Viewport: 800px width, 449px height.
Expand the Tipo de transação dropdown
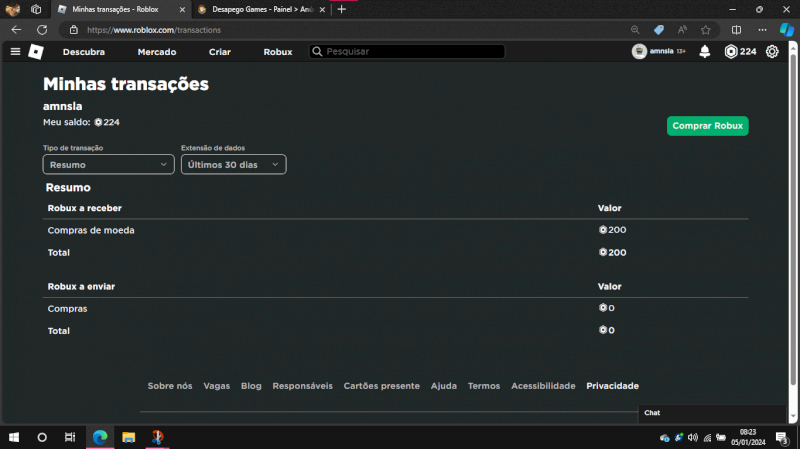point(109,164)
